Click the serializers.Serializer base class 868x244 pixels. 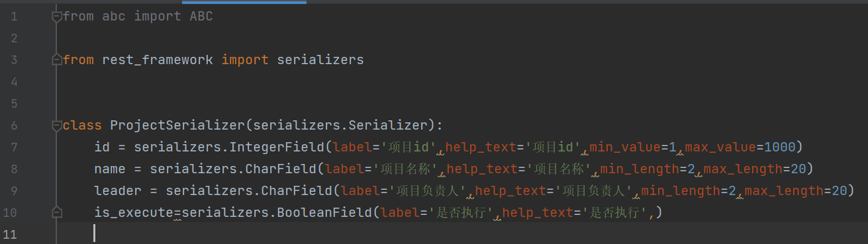coord(344,125)
